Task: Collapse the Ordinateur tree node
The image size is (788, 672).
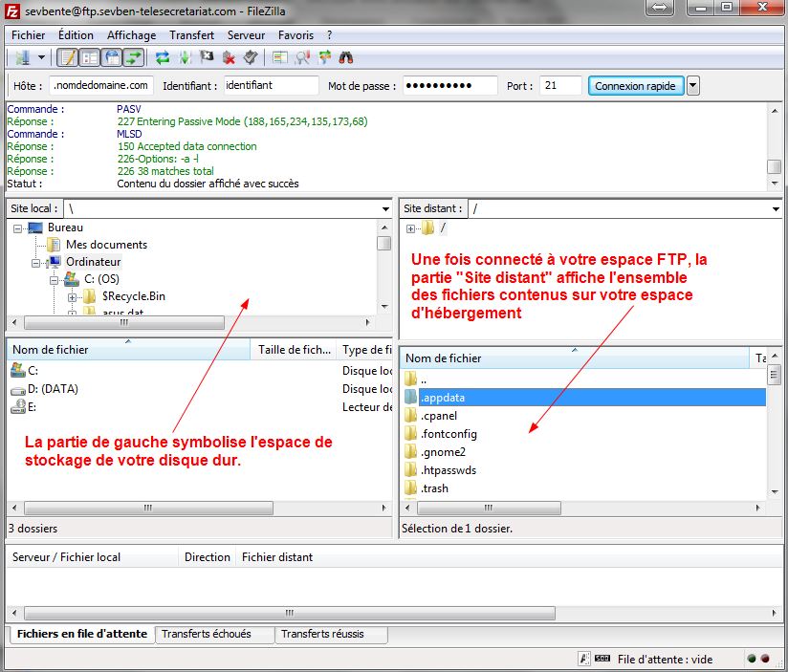Action: pos(35,262)
